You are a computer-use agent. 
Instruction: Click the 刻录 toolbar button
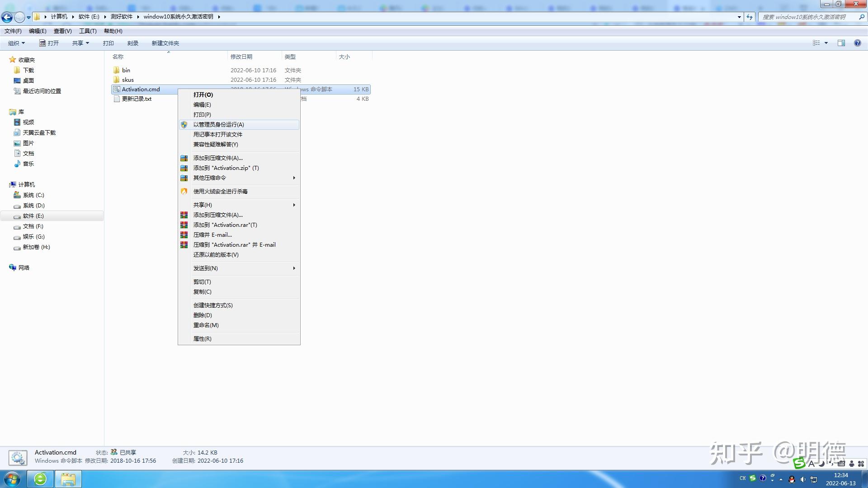click(133, 43)
